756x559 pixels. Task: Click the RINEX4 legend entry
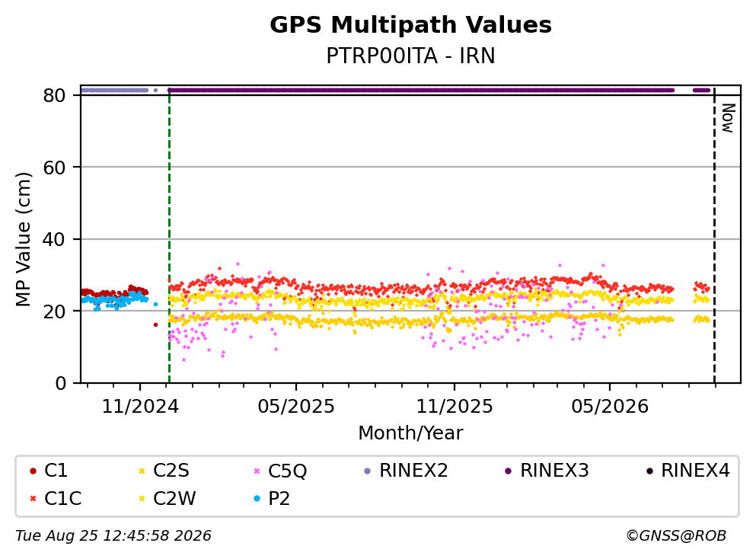pyautogui.click(x=688, y=470)
